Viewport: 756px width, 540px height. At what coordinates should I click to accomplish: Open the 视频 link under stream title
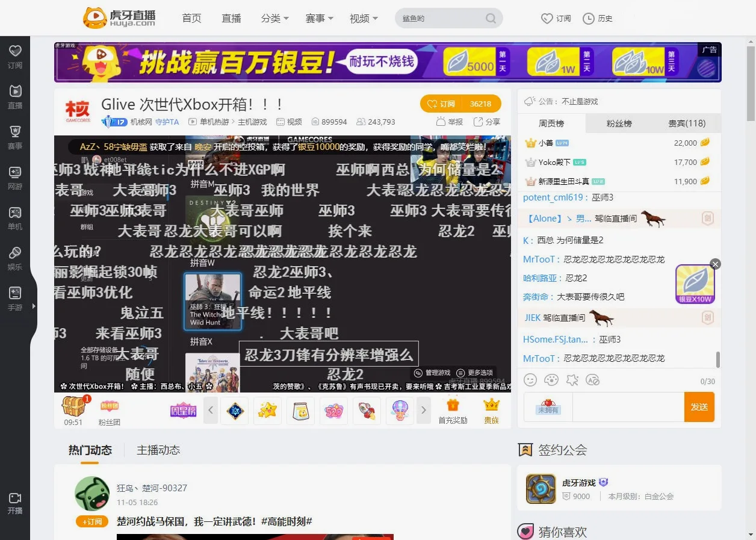point(294,122)
